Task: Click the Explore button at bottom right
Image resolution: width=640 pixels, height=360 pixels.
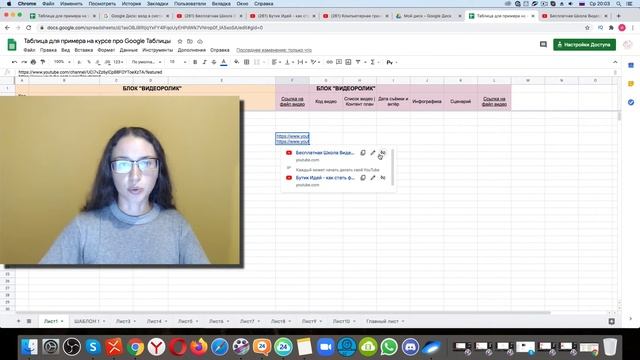Action: pyautogui.click(x=611, y=321)
